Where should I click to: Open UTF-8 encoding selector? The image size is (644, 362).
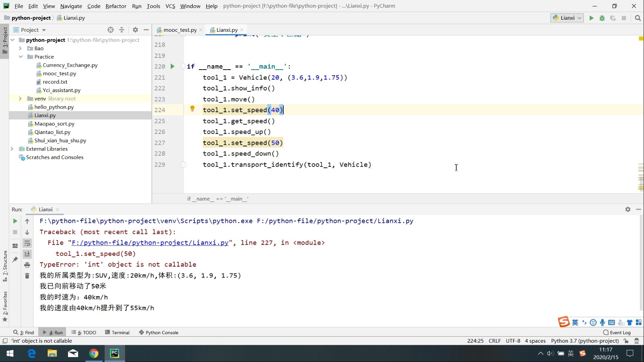point(513,341)
